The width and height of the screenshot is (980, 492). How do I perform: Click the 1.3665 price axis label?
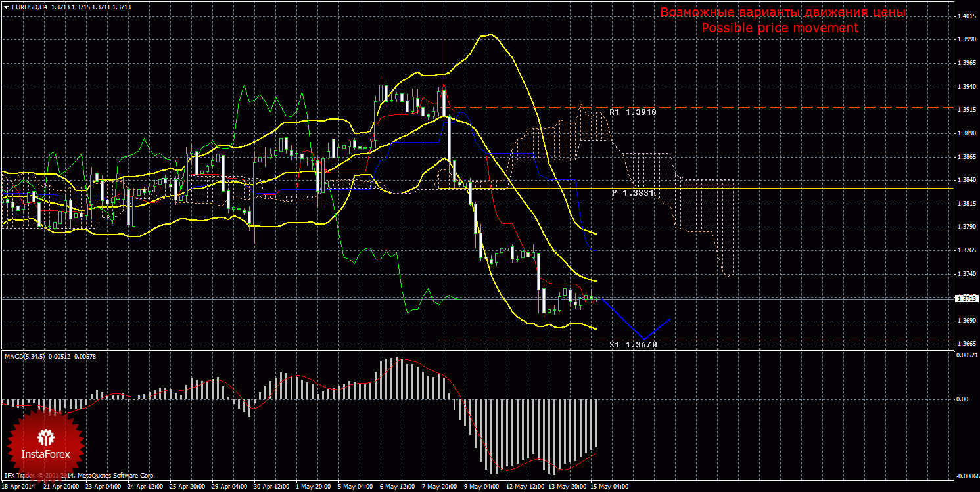coord(966,344)
